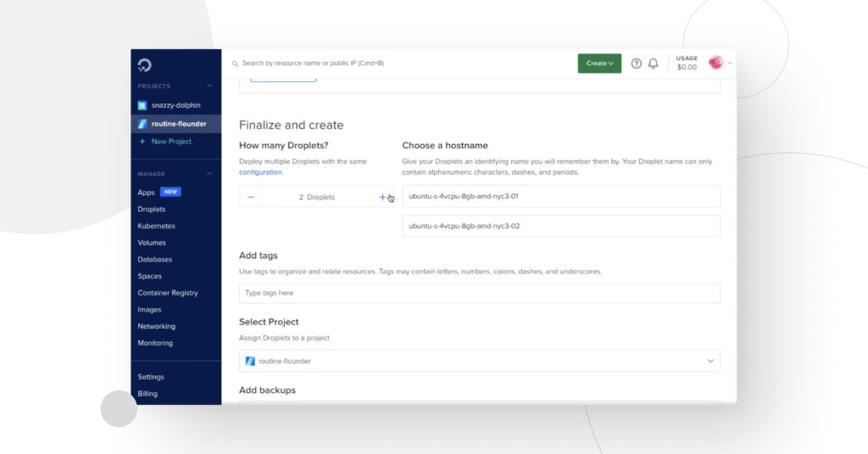Click the DigitalOcean logo icon

tap(144, 65)
